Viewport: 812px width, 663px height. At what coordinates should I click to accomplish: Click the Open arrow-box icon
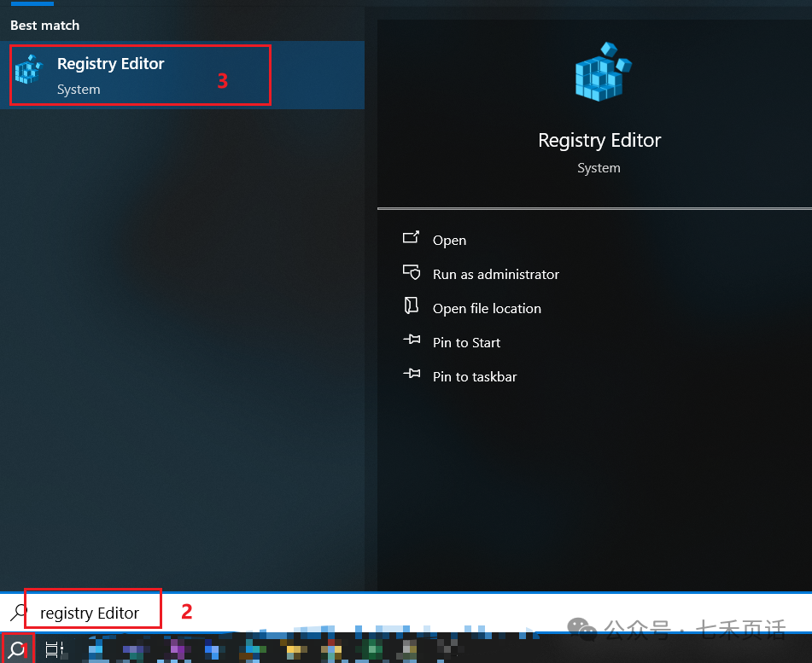point(412,238)
